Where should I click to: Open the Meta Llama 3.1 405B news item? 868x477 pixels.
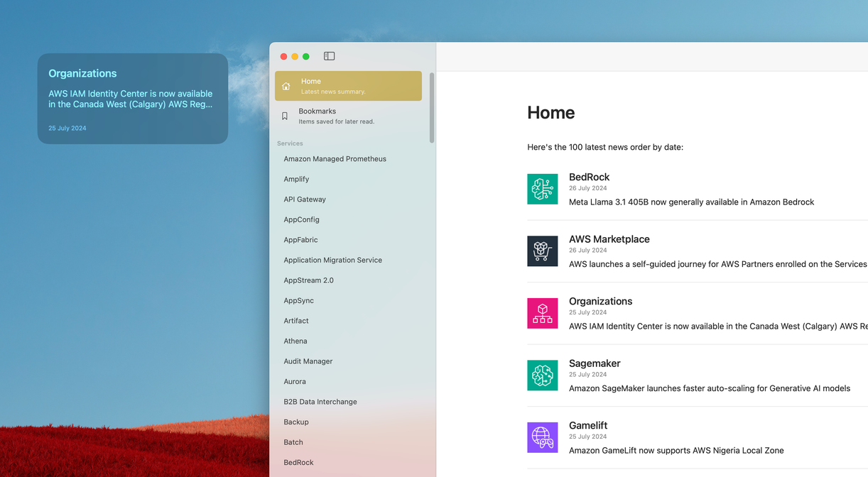tap(691, 202)
